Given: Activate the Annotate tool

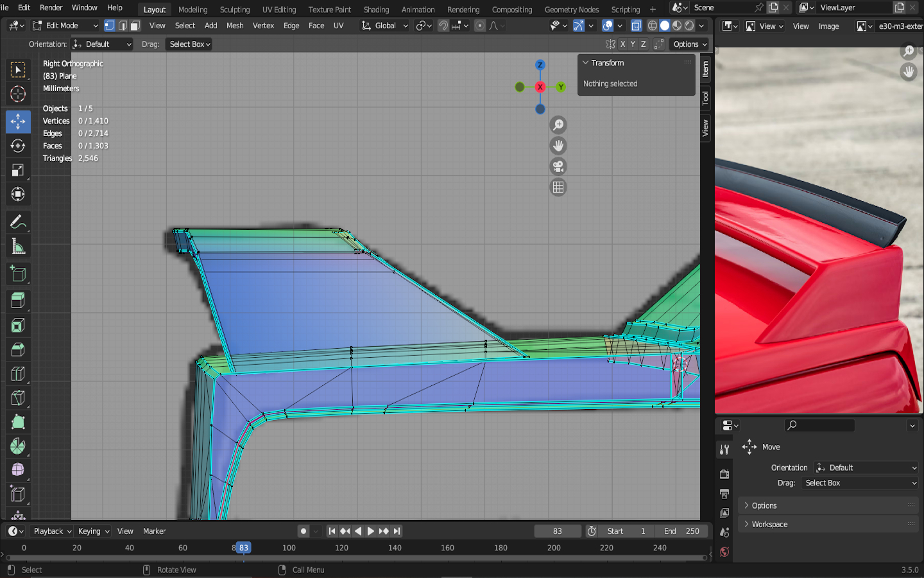Looking at the screenshot, I should click(18, 222).
